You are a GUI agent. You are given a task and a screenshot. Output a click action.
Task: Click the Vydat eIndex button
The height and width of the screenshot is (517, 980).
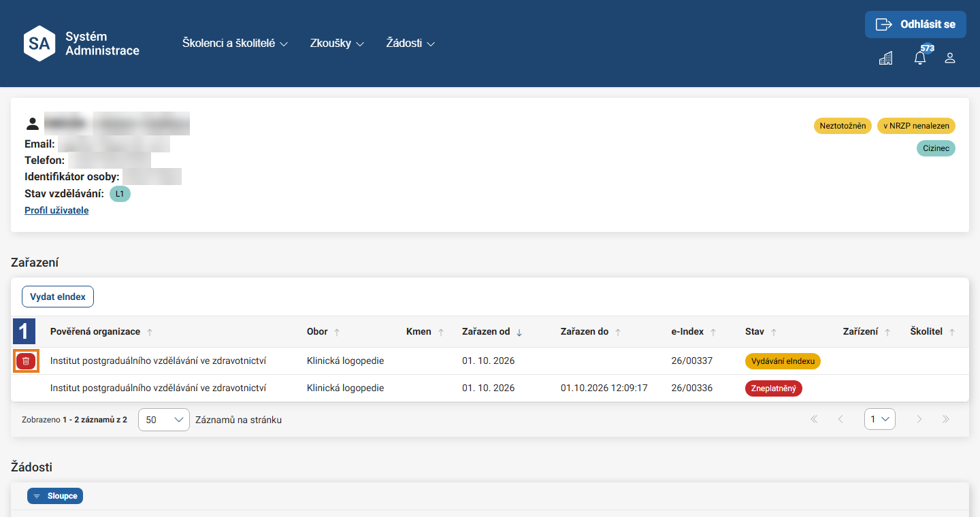click(58, 297)
